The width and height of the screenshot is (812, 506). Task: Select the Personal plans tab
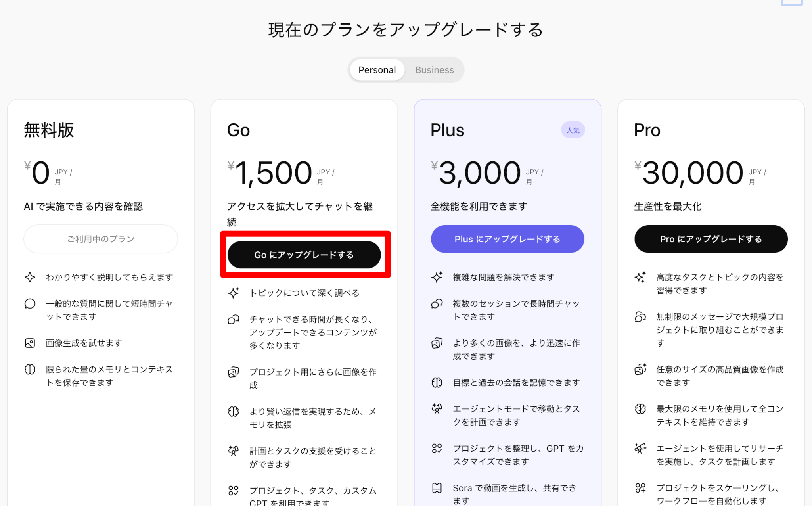coord(377,70)
